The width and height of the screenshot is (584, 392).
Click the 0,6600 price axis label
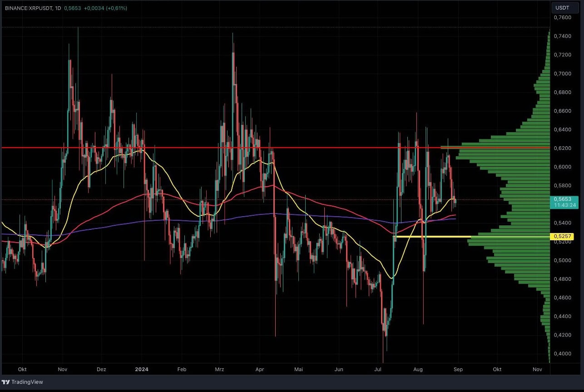562,111
